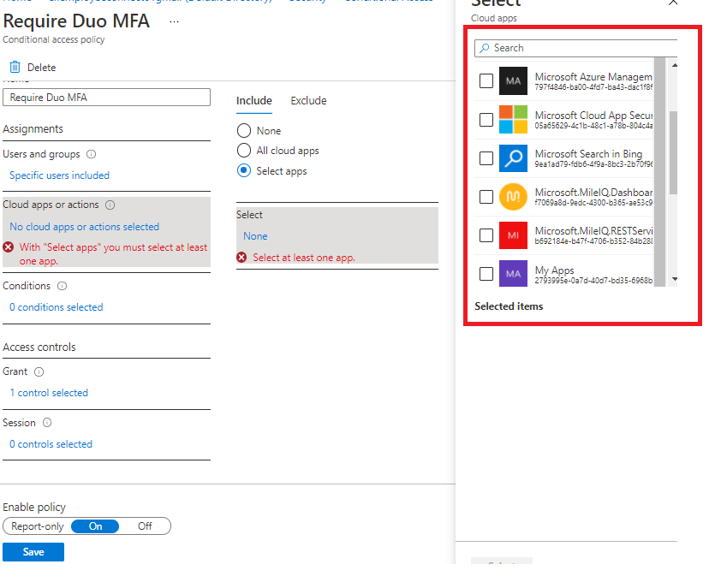Switch to the Include tab
The image size is (727, 588).
[x=254, y=100]
